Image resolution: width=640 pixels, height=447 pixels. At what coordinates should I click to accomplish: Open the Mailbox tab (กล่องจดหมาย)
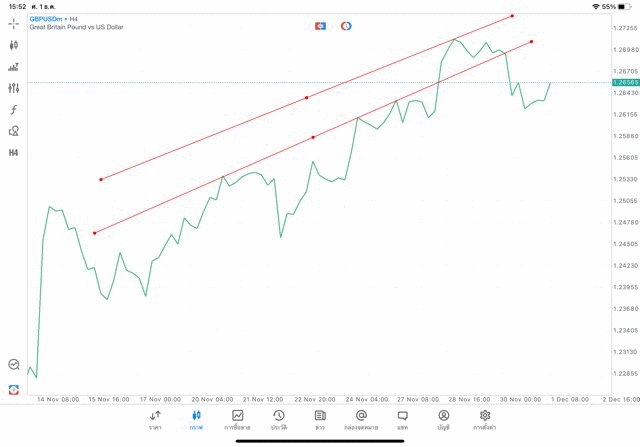click(361, 420)
